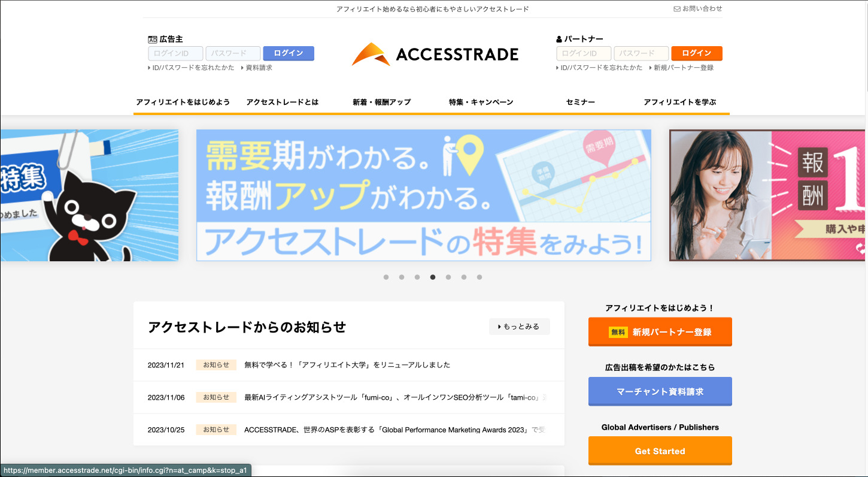Select sixth carousel dot
The height and width of the screenshot is (477, 868).
[464, 277]
